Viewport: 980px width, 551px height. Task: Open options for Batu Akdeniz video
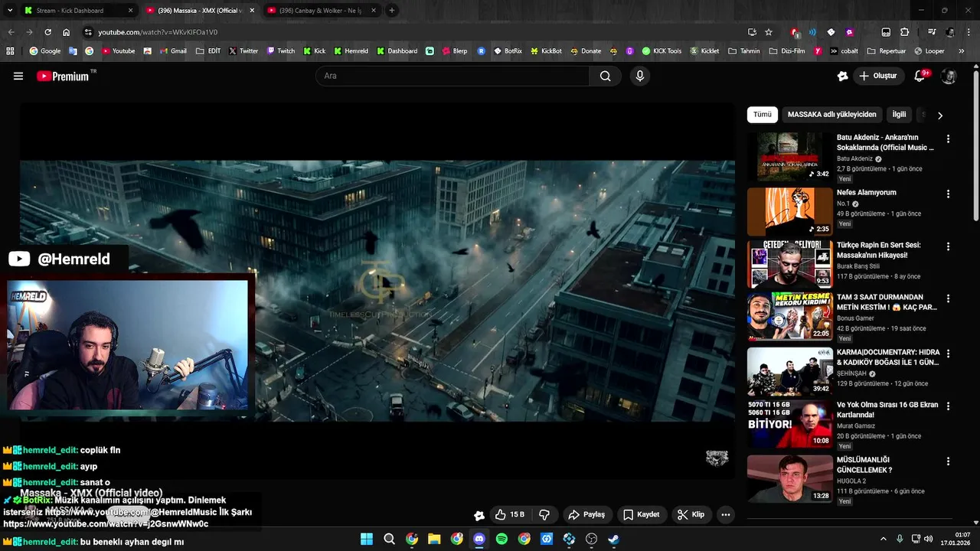(948, 139)
